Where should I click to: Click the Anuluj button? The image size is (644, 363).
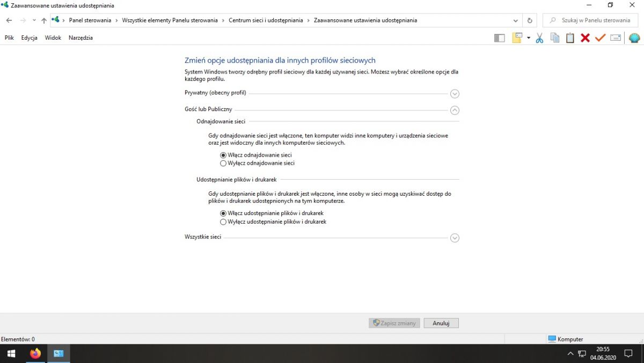(x=441, y=323)
